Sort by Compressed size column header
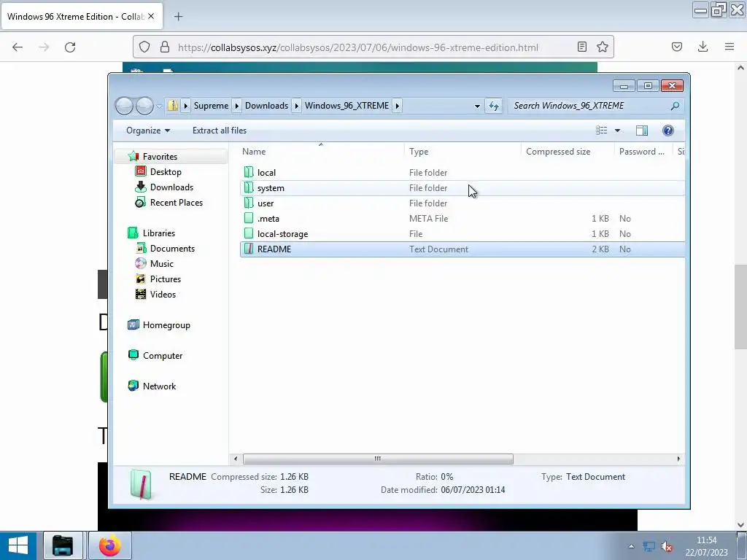Image resolution: width=747 pixels, height=560 pixels. click(x=568, y=152)
